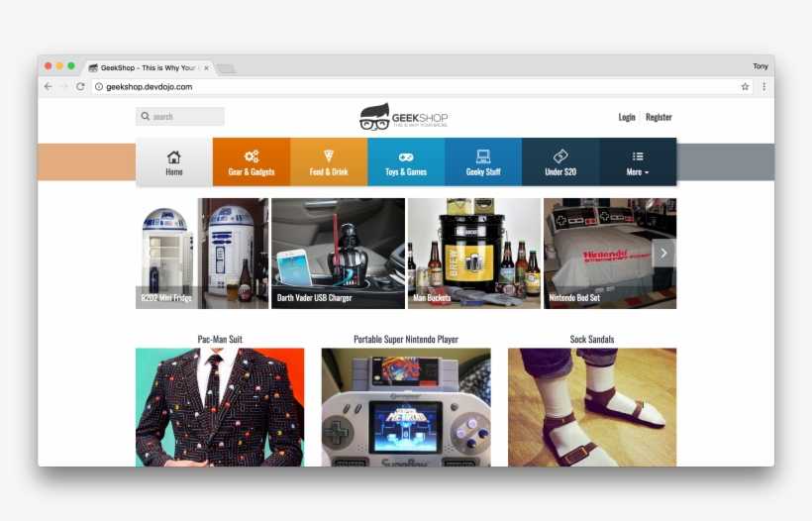The height and width of the screenshot is (521, 812).
Task: Advance the carousel with the right chevron
Action: point(663,253)
